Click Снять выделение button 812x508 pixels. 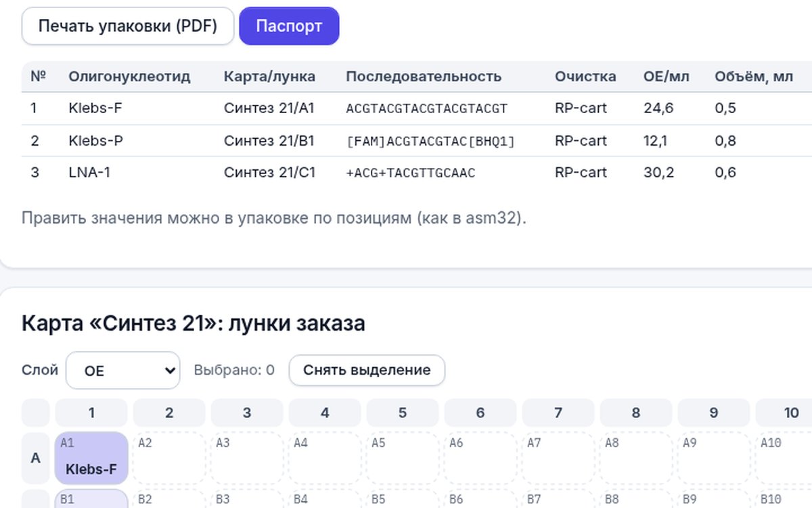[367, 371]
